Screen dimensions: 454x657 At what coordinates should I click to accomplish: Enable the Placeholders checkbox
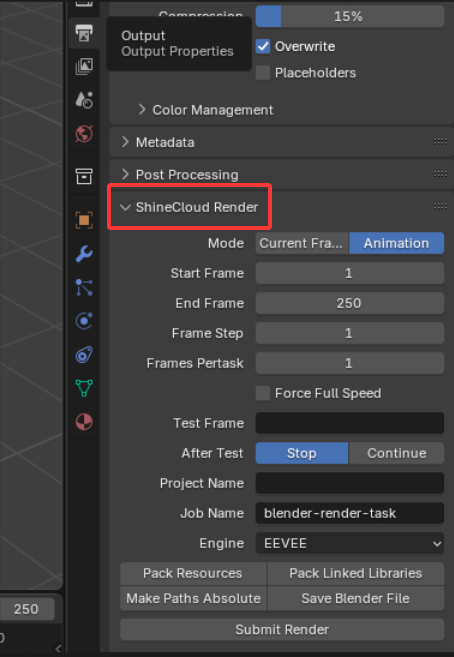pos(263,73)
